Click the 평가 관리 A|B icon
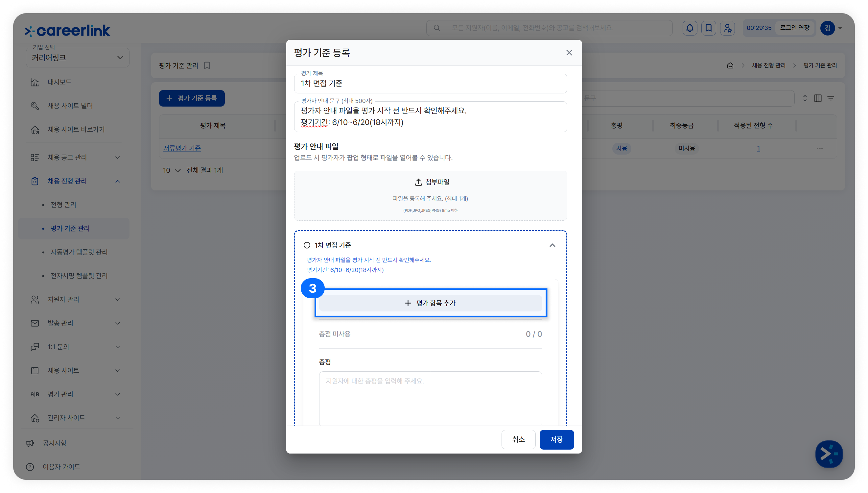The height and width of the screenshot is (493, 868). click(35, 394)
